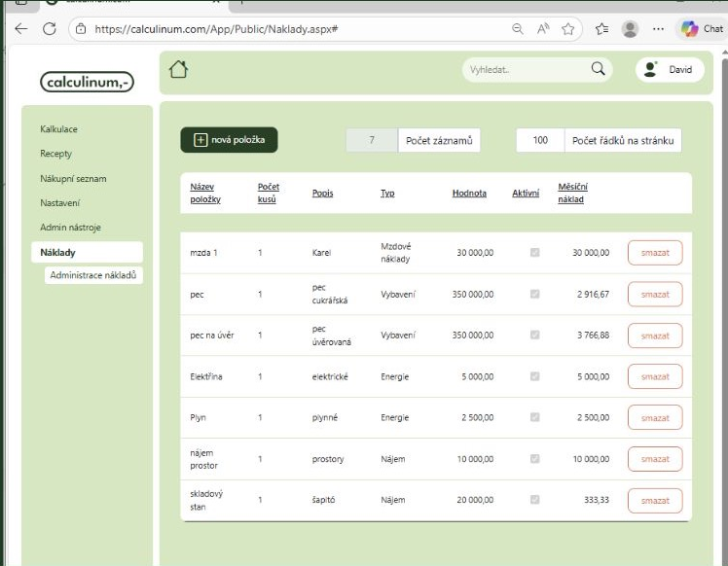Sort by Hodnota column header
This screenshot has width=728, height=566.
(x=469, y=193)
